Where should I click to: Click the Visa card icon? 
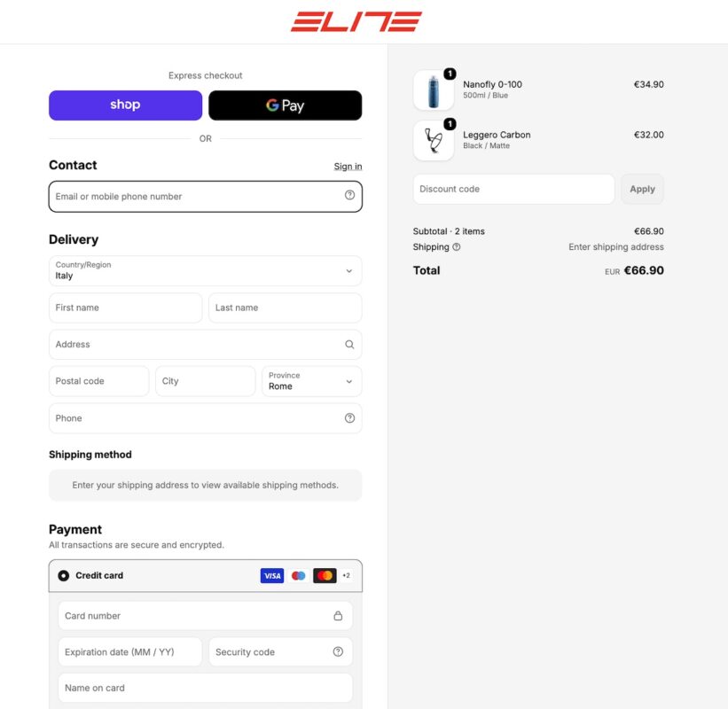click(272, 575)
